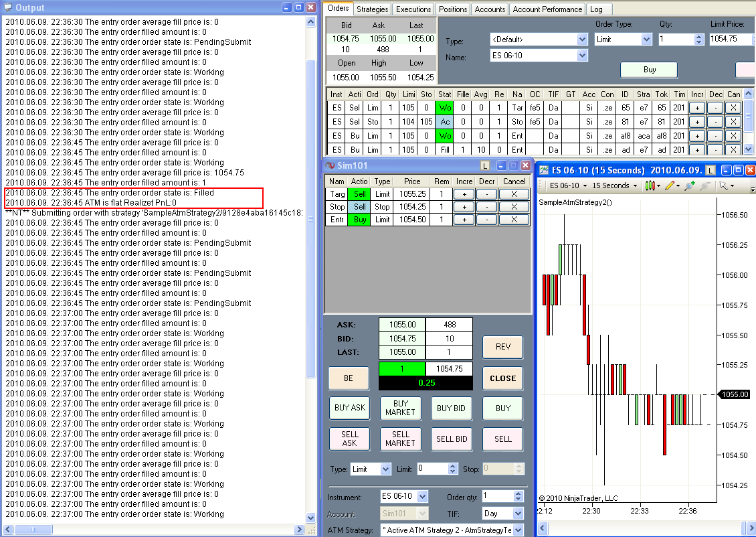This screenshot has width=756, height=537.
Task: Click the SELL MARKET button
Action: pyautogui.click(x=400, y=439)
